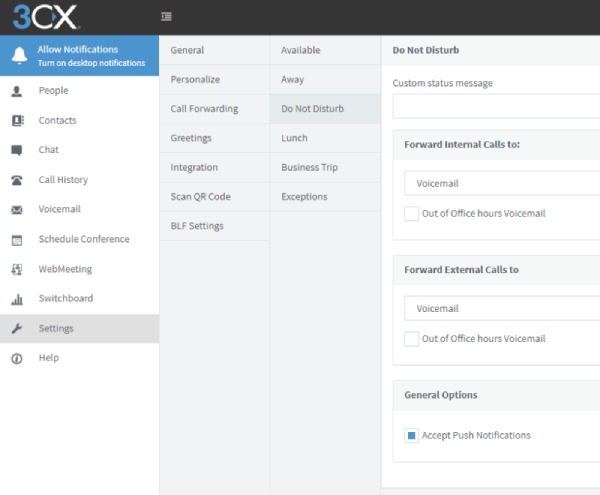Click the bell notification icon
Viewport: 600px width, 495px height.
point(19,55)
